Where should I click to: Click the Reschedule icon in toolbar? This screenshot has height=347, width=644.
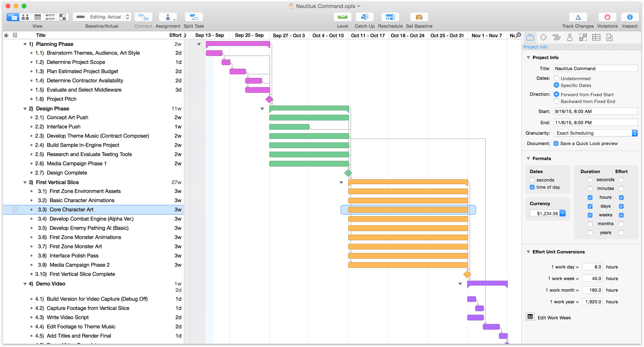(390, 17)
